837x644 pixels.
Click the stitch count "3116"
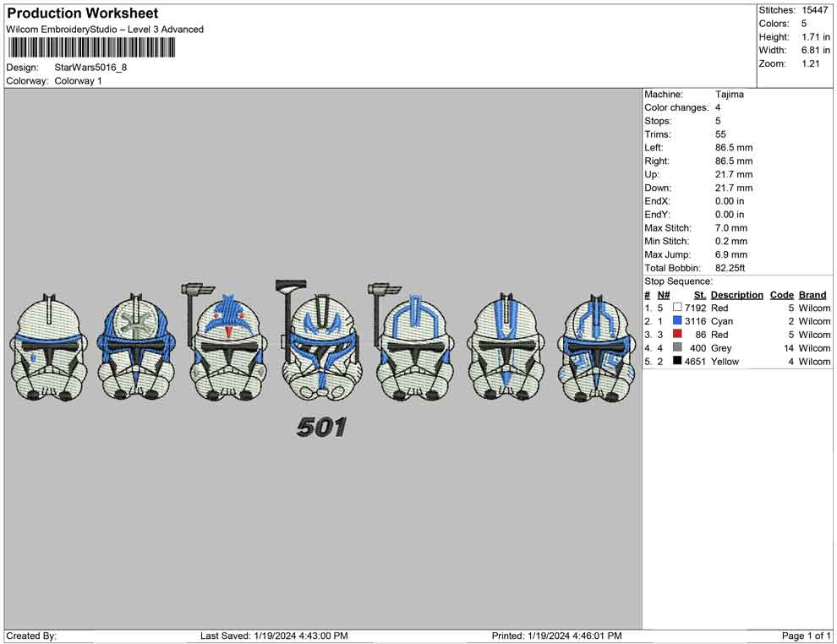tap(696, 321)
